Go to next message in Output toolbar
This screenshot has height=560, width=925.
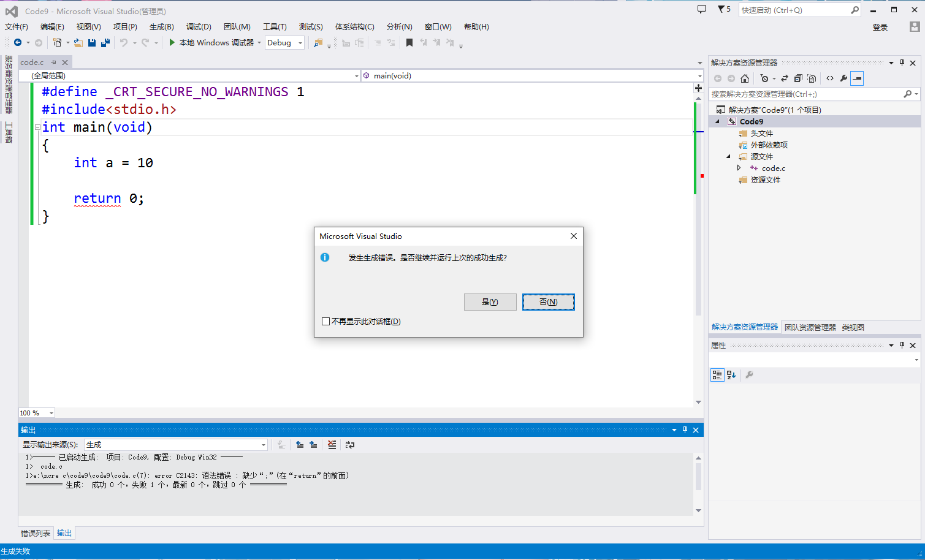(313, 445)
